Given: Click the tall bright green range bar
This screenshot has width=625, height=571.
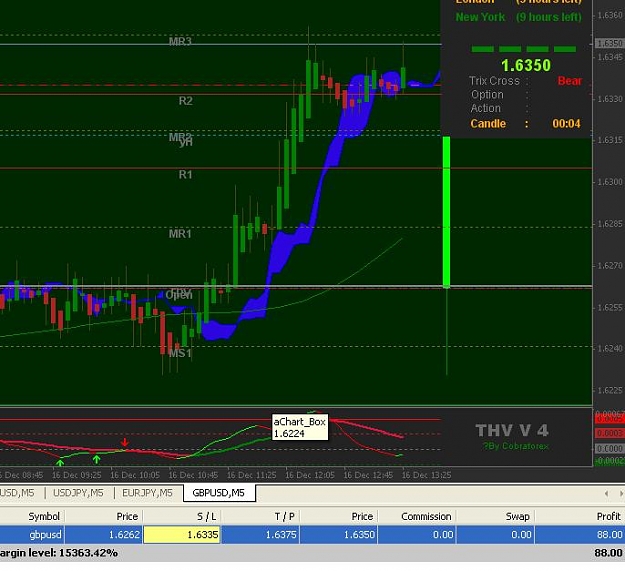Looking at the screenshot, I should (446, 212).
